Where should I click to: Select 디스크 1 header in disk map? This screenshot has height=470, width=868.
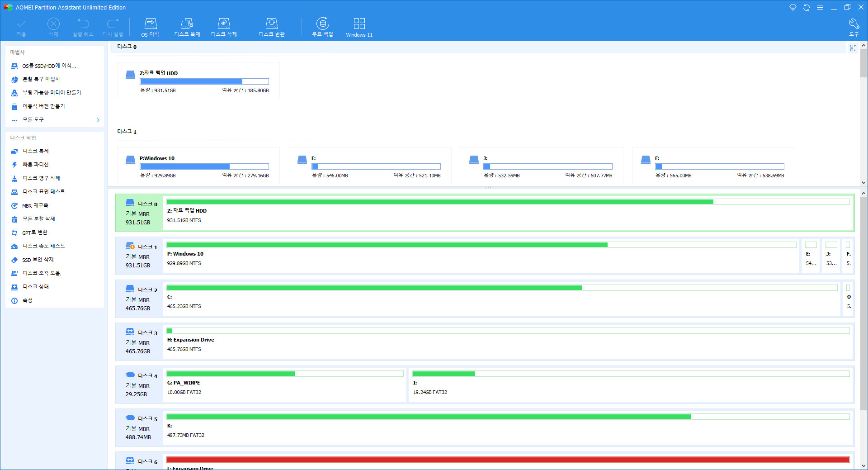139,256
